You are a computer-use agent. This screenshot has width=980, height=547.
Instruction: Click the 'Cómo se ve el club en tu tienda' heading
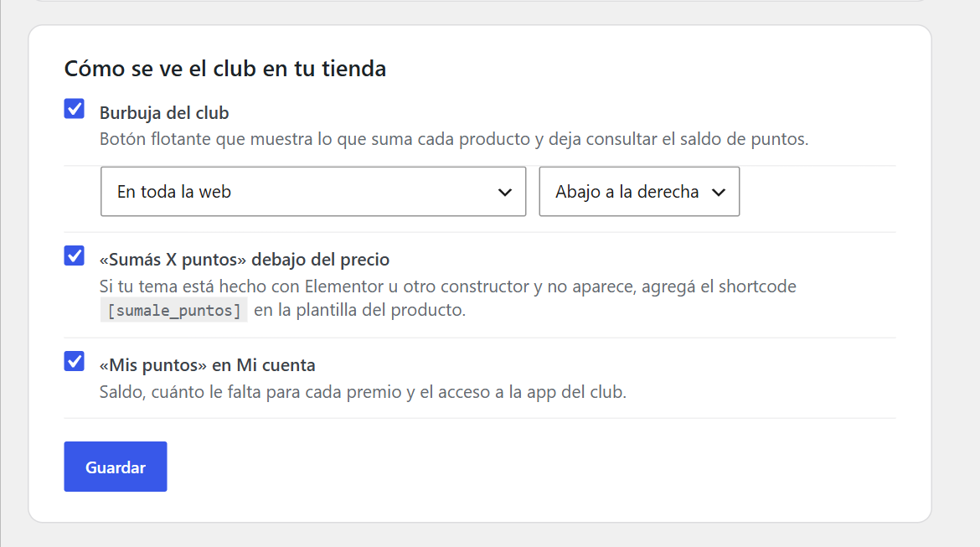[225, 68]
